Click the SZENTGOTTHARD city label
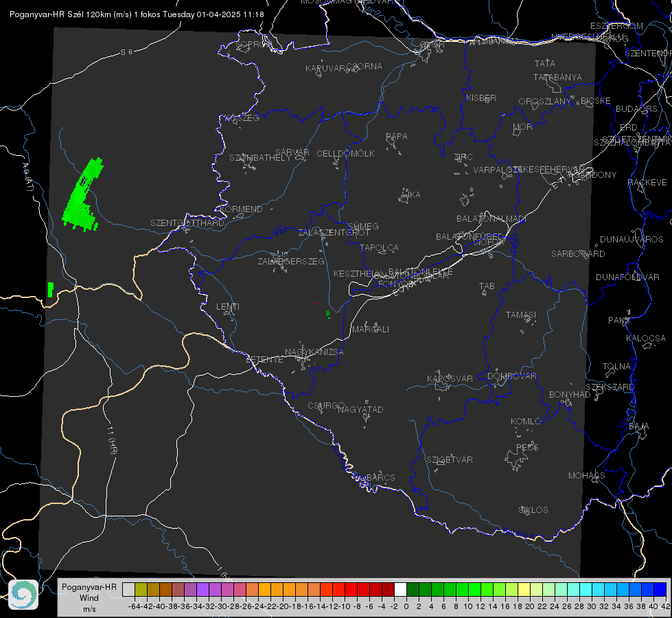 [x=187, y=223]
